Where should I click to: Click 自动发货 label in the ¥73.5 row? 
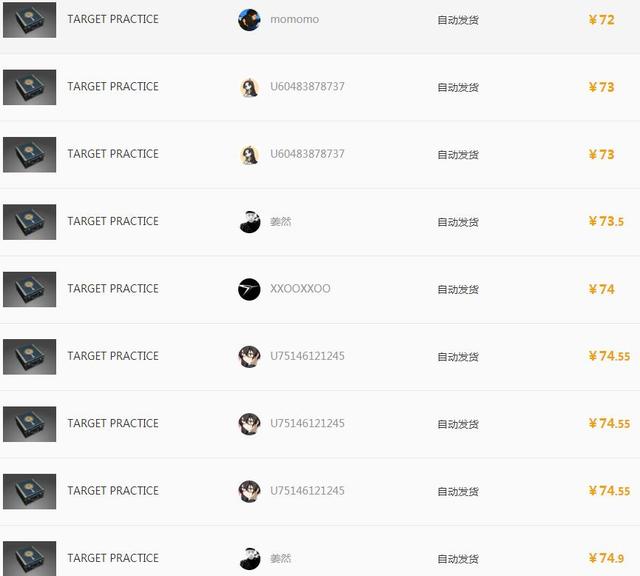click(x=458, y=222)
